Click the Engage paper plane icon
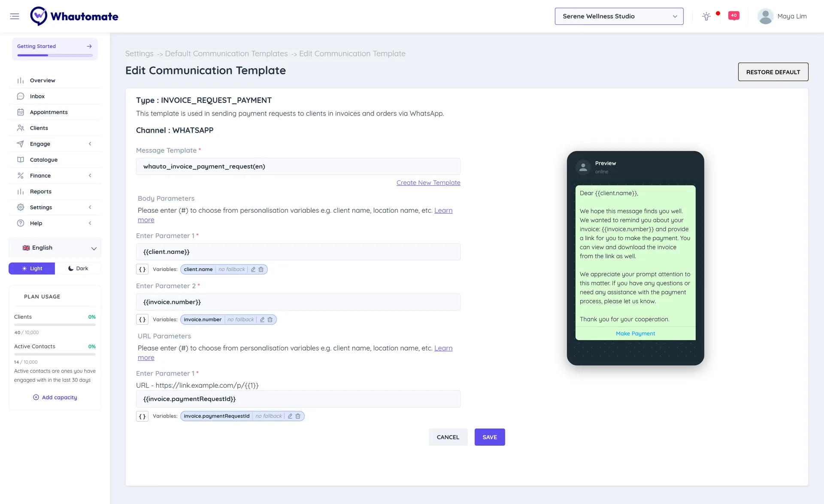This screenshot has height=504, width=824. click(x=21, y=144)
